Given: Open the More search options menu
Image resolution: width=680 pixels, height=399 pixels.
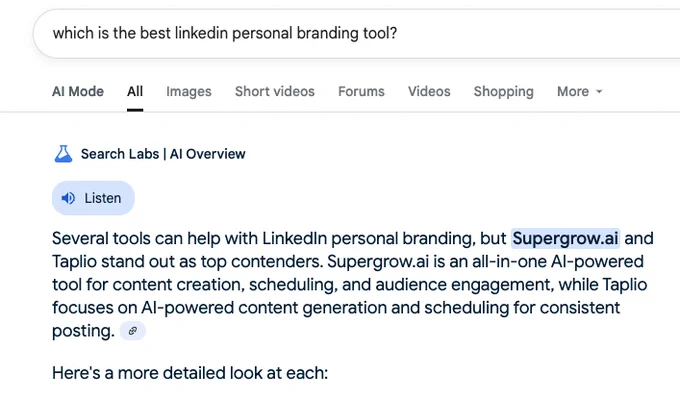Looking at the screenshot, I should 580,92.
